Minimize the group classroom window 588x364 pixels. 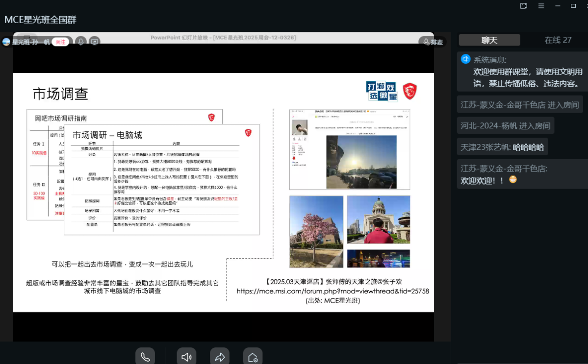[x=558, y=6]
